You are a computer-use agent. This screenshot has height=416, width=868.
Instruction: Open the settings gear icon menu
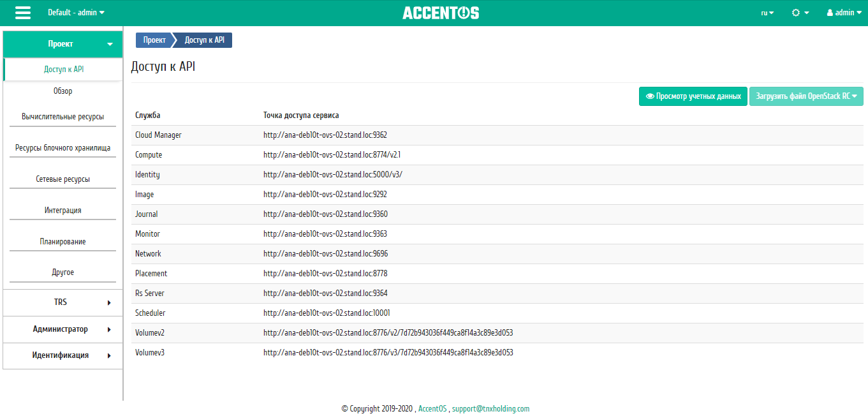tap(800, 13)
